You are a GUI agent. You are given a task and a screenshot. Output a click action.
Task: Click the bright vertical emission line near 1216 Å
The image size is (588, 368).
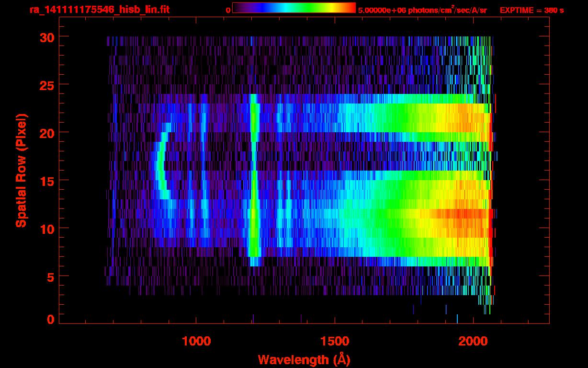(254, 180)
